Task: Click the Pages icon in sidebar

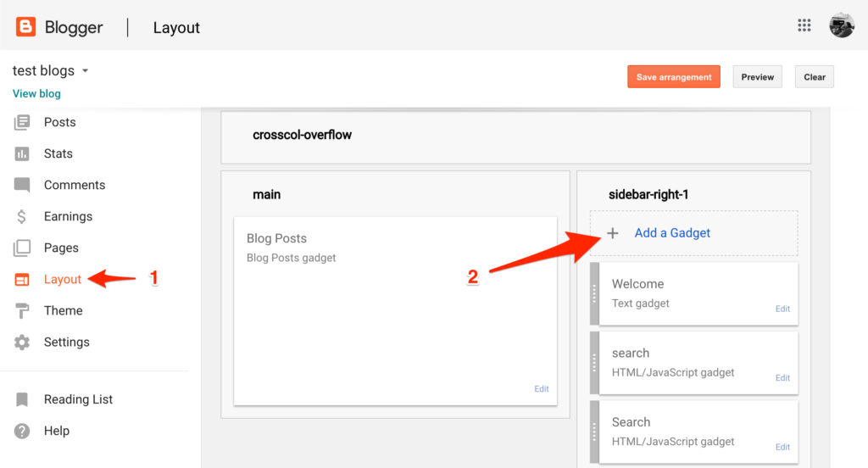Action: coord(21,248)
